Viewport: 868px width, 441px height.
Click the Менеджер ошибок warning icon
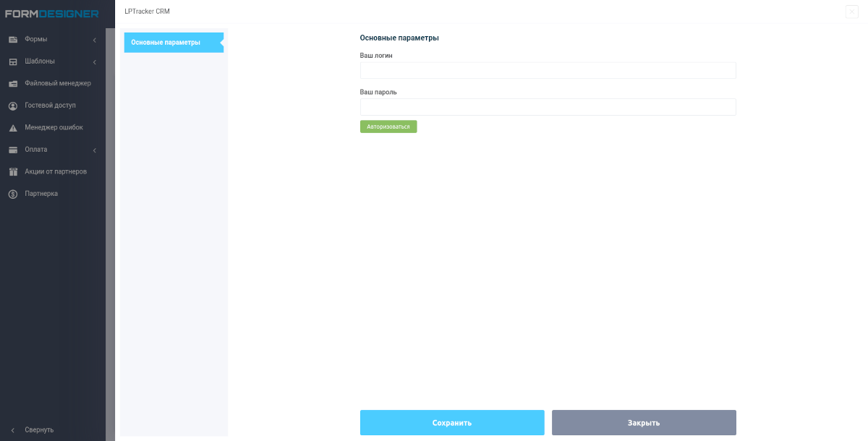click(13, 128)
